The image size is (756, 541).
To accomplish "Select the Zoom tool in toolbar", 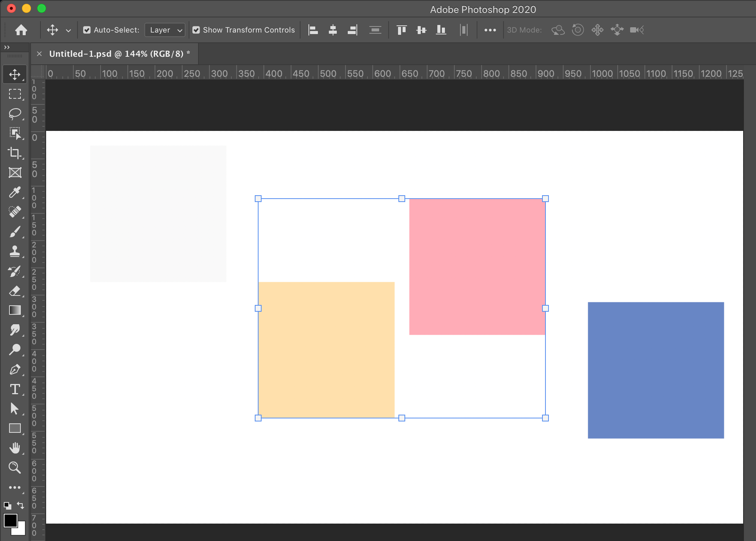I will click(x=15, y=468).
